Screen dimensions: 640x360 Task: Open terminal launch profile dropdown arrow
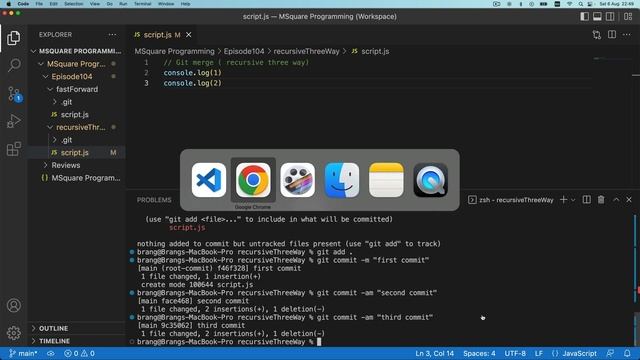(573, 200)
